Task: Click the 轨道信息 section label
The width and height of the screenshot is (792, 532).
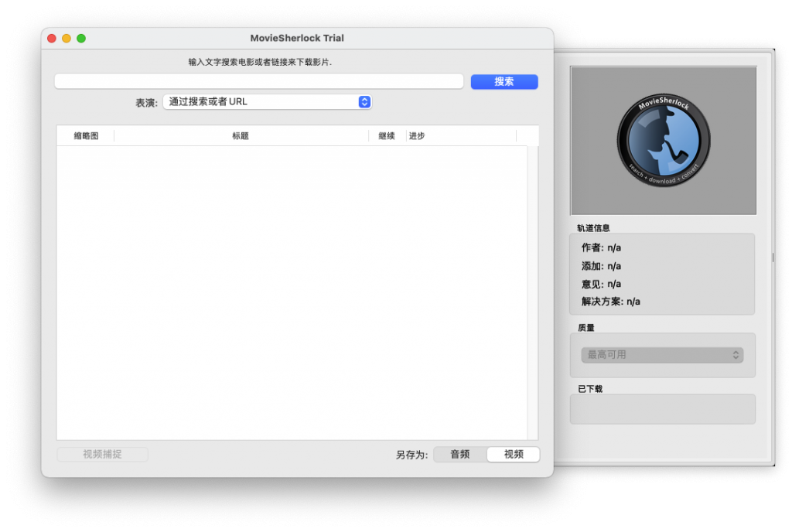Action: [x=593, y=228]
